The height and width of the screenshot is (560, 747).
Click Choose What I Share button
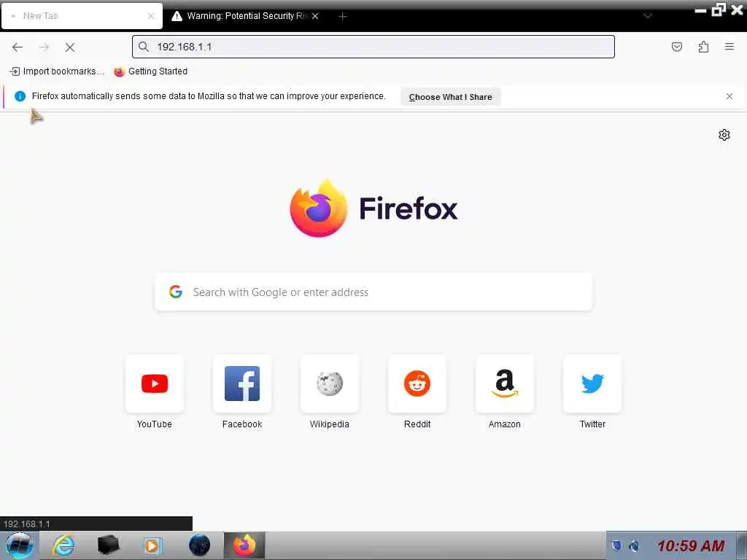(x=450, y=97)
